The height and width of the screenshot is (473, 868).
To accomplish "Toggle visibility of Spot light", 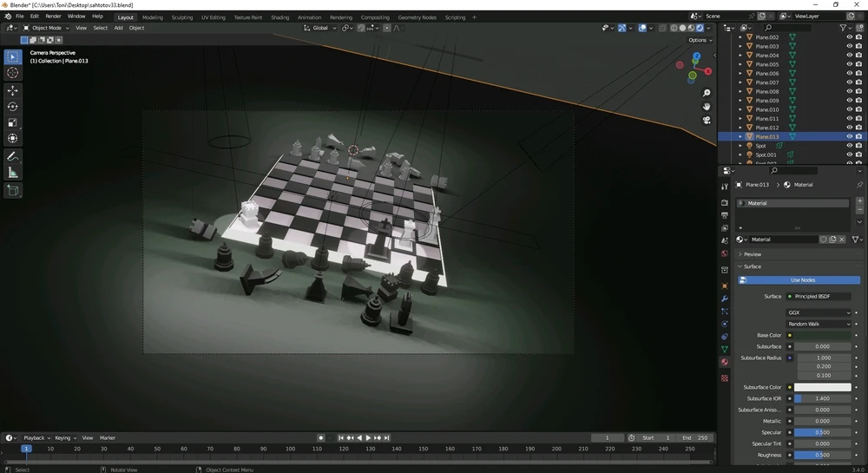I will pos(849,146).
